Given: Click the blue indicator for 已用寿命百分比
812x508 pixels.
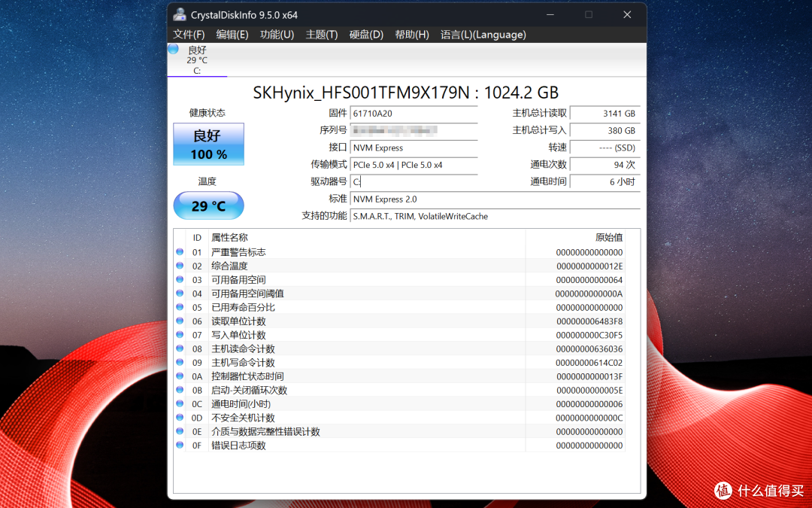Looking at the screenshot, I should click(179, 307).
